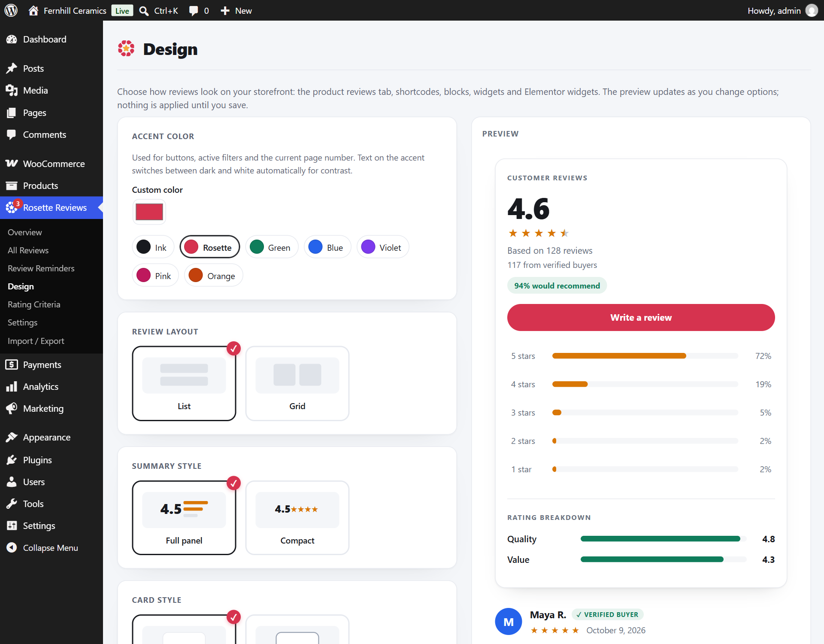Open the Users menu item
This screenshot has height=644, width=824.
[x=51, y=482]
